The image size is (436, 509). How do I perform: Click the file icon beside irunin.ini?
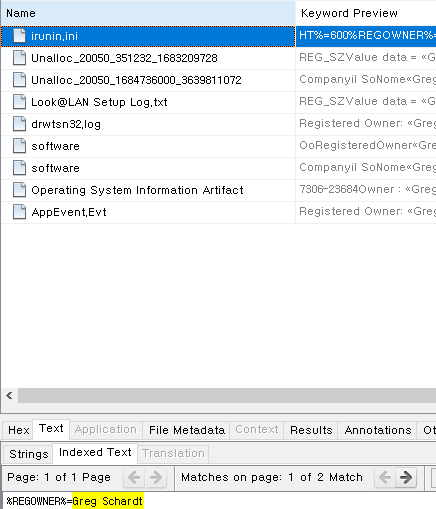[x=19, y=36]
